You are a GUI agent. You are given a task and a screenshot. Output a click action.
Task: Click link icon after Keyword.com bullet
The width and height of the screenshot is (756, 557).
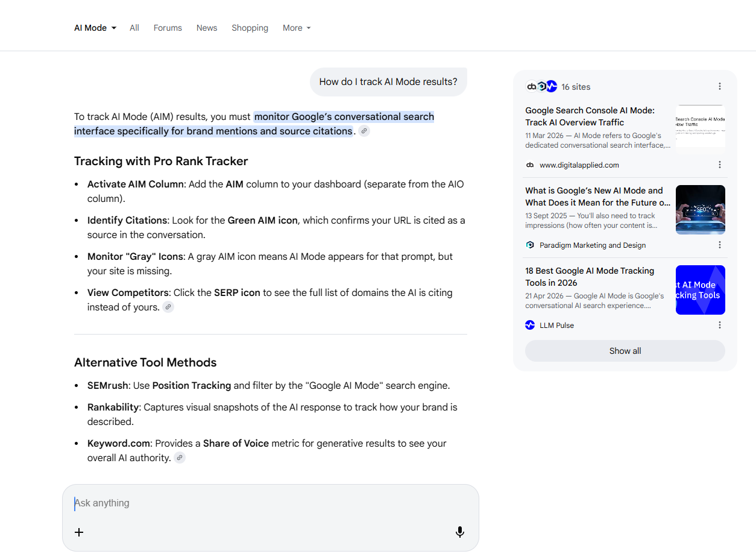tap(180, 458)
